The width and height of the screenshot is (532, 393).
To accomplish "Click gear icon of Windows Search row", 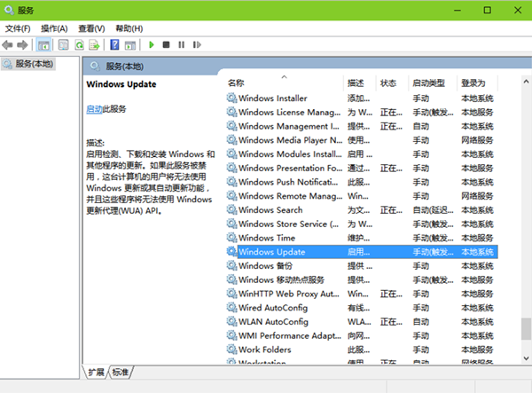I will coord(231,209).
